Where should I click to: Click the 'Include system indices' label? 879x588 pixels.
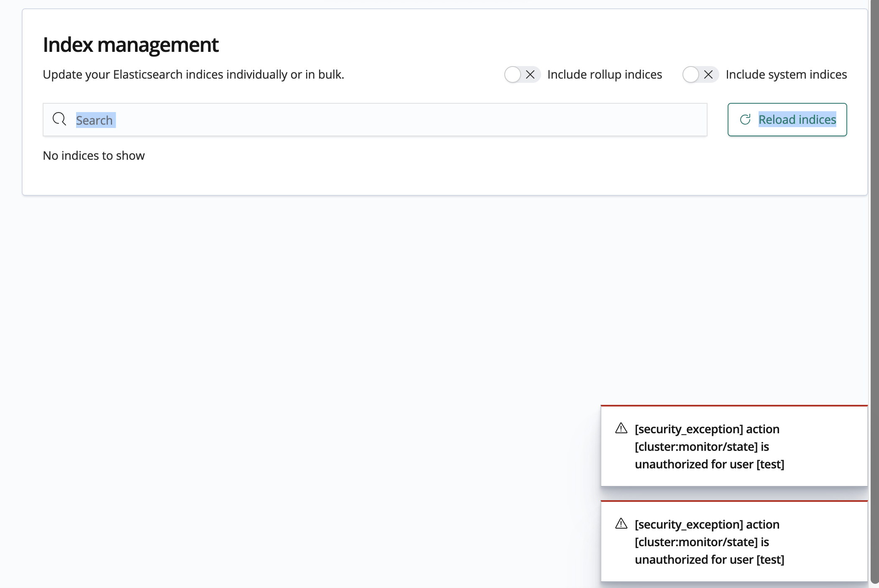pyautogui.click(x=786, y=74)
